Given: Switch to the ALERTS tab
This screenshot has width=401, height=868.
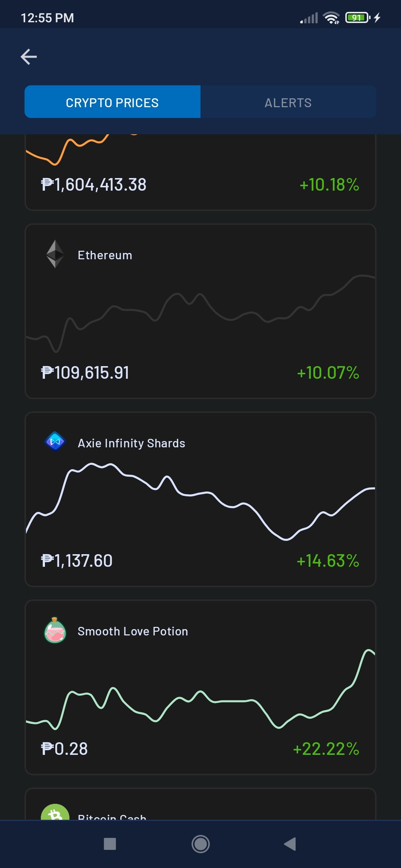Looking at the screenshot, I should [288, 102].
